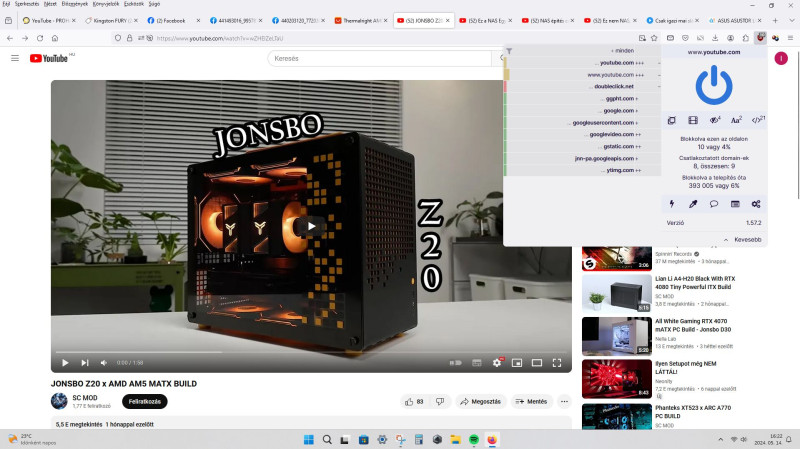Toggle remote fonts blocking (Aa icon)
This screenshot has height=449, width=800.
coord(736,120)
